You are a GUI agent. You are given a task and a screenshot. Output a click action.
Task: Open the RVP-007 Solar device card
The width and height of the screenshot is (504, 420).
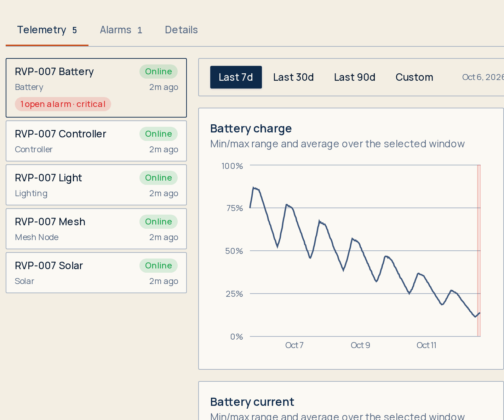tap(96, 273)
